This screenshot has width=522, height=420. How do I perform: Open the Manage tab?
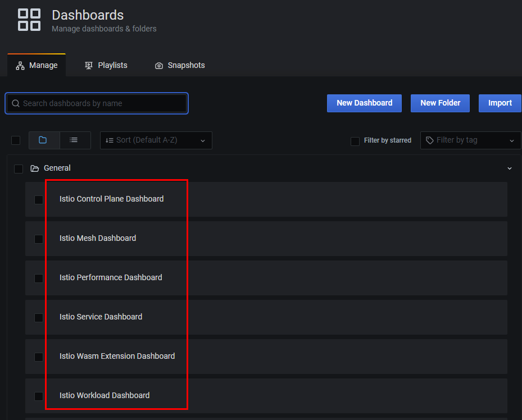click(x=37, y=65)
